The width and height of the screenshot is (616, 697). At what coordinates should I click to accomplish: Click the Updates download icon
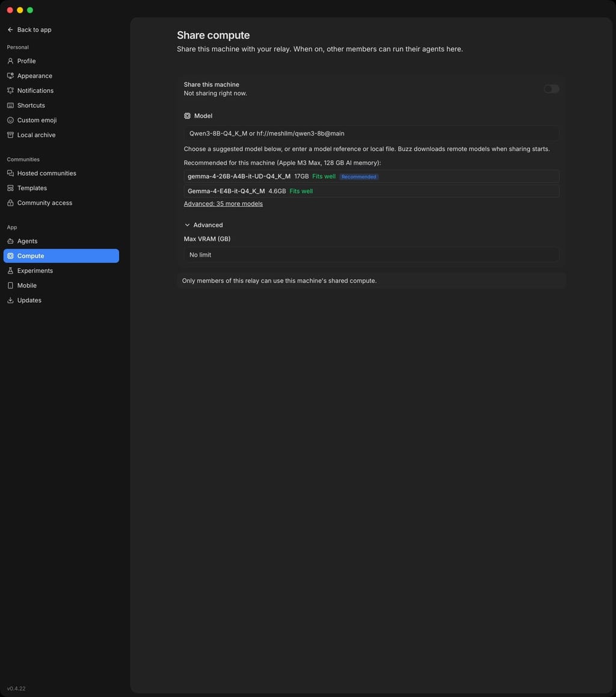point(10,300)
